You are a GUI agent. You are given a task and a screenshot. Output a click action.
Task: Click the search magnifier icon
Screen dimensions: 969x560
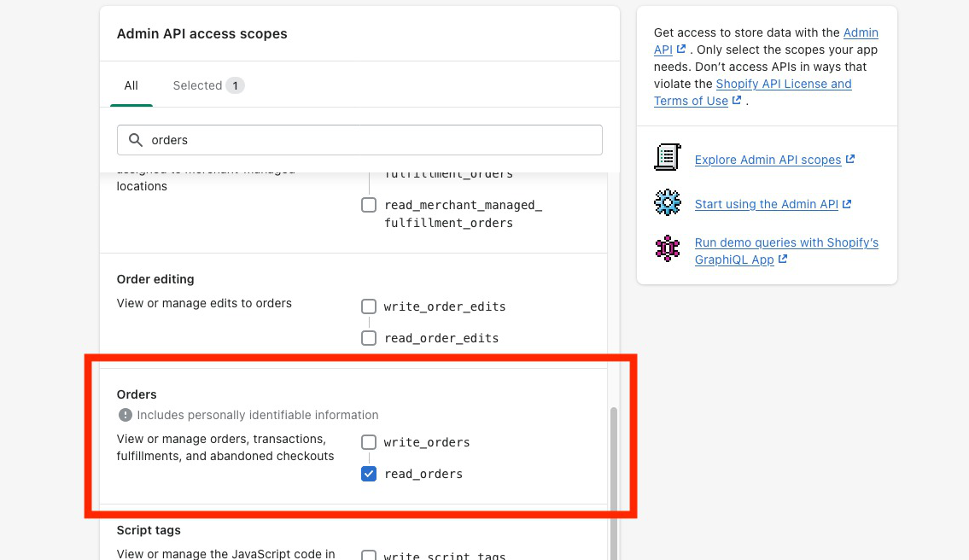135,140
